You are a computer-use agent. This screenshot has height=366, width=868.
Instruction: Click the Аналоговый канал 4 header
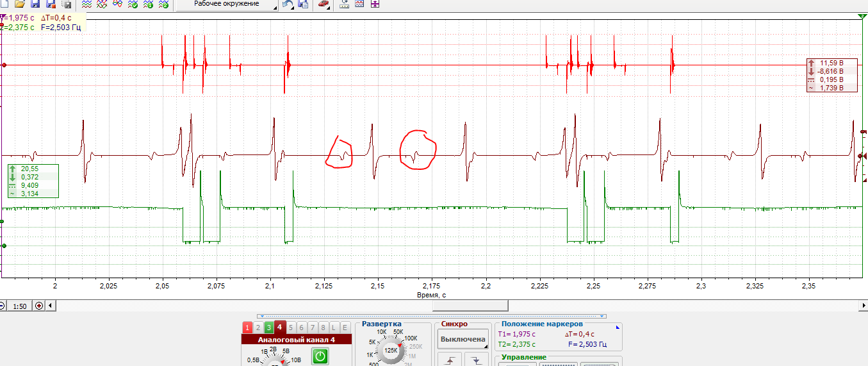tap(297, 340)
